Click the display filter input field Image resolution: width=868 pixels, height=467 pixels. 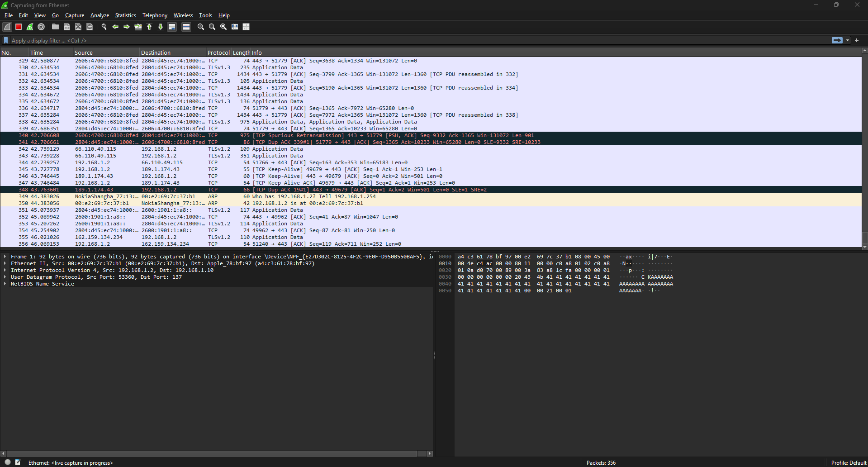pos(420,41)
